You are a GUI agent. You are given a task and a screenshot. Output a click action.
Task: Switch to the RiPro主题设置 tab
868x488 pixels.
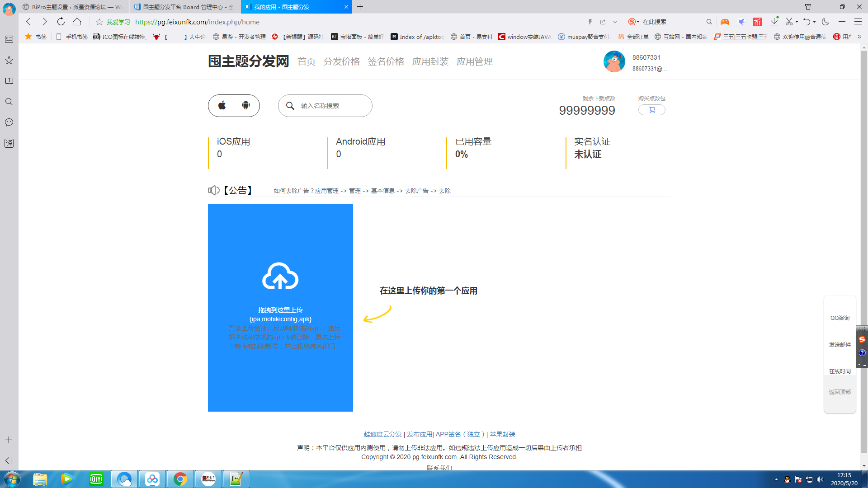click(74, 7)
